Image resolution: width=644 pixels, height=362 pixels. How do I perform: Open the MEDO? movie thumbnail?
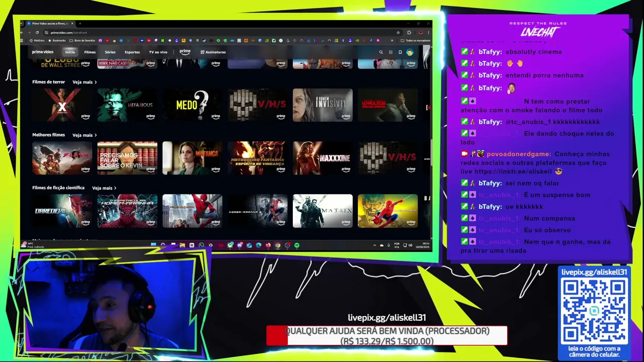[x=192, y=105]
